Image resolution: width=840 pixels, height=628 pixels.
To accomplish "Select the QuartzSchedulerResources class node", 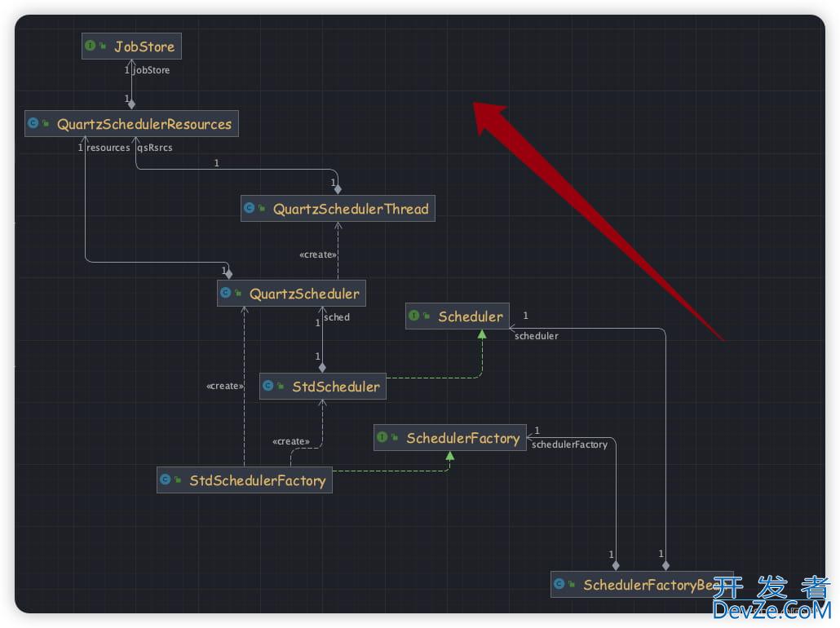I will point(131,124).
